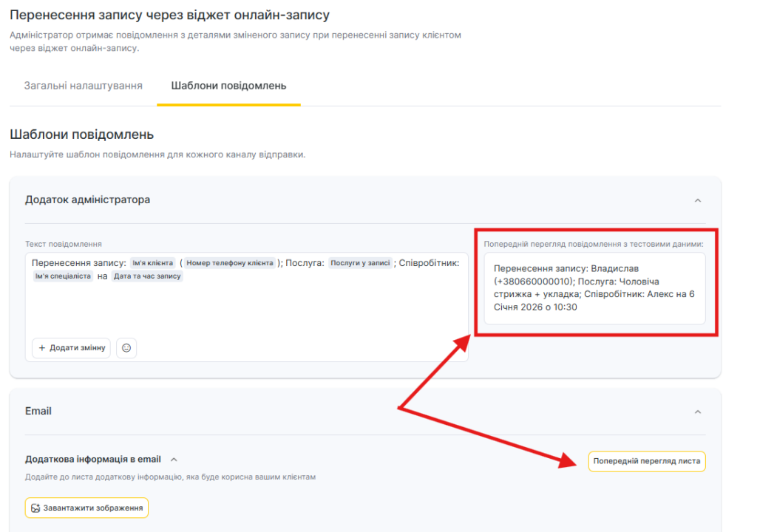The height and width of the screenshot is (532, 757).
Task: Collapse the 'Додаток адміністратора' section chevron
Action: pyautogui.click(x=697, y=200)
